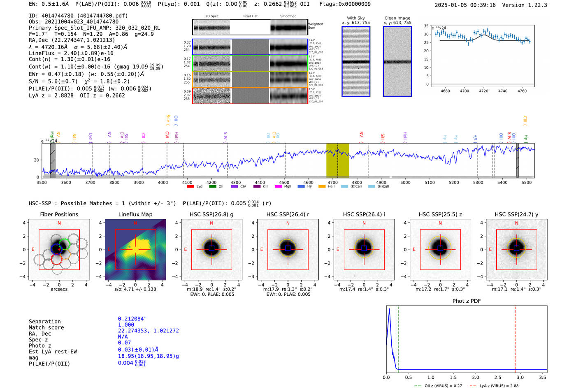Click the red dashed LyA z line
The height and width of the screenshot is (392, 576).
[x=515, y=338]
